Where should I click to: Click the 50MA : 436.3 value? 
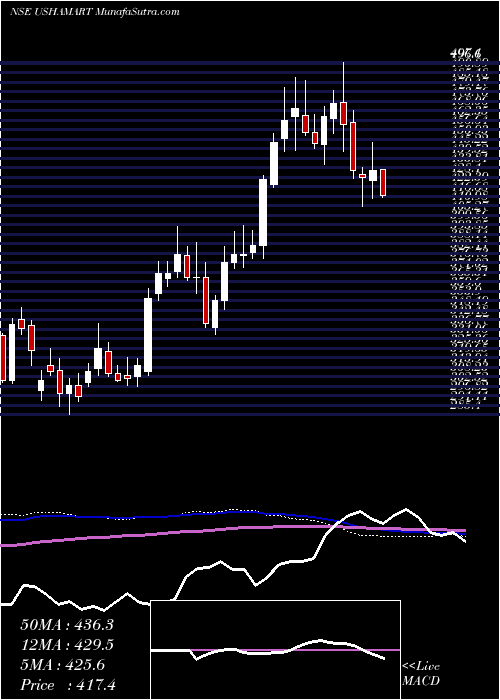click(66, 625)
